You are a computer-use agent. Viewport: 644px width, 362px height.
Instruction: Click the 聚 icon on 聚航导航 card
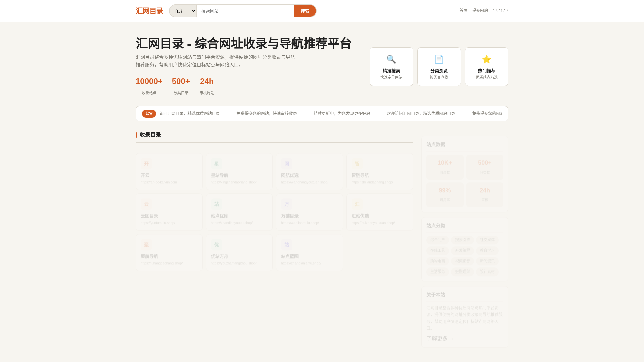tap(146, 245)
